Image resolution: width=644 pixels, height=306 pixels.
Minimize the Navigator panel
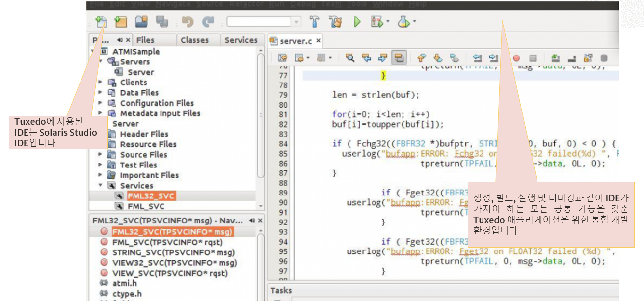tap(252, 221)
